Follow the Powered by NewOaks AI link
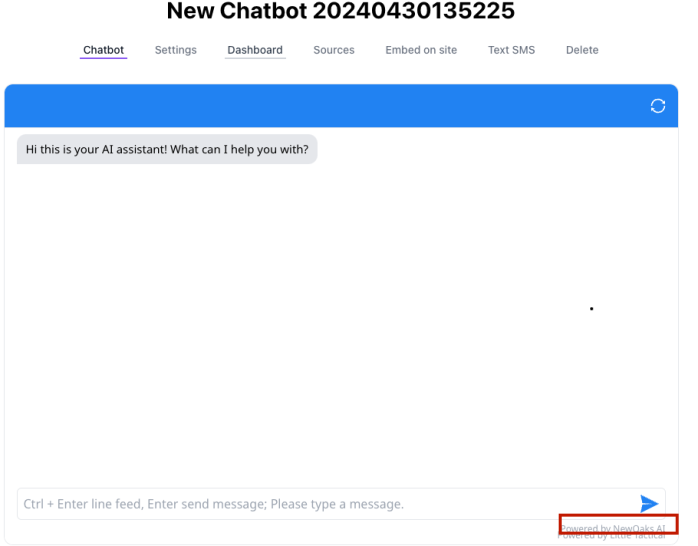Screen dimensions: 698x546 [x=613, y=528]
